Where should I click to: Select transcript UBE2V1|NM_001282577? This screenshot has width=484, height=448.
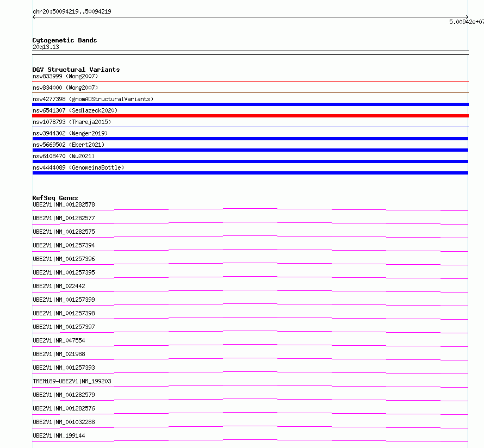[x=64, y=218]
